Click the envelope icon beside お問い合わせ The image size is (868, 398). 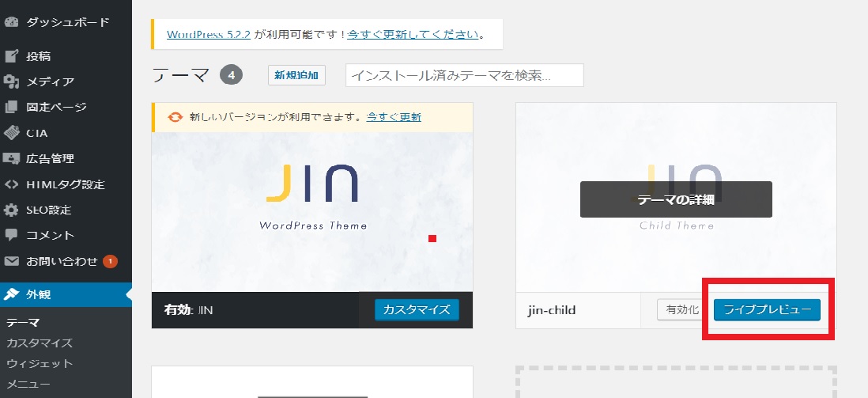(11, 261)
